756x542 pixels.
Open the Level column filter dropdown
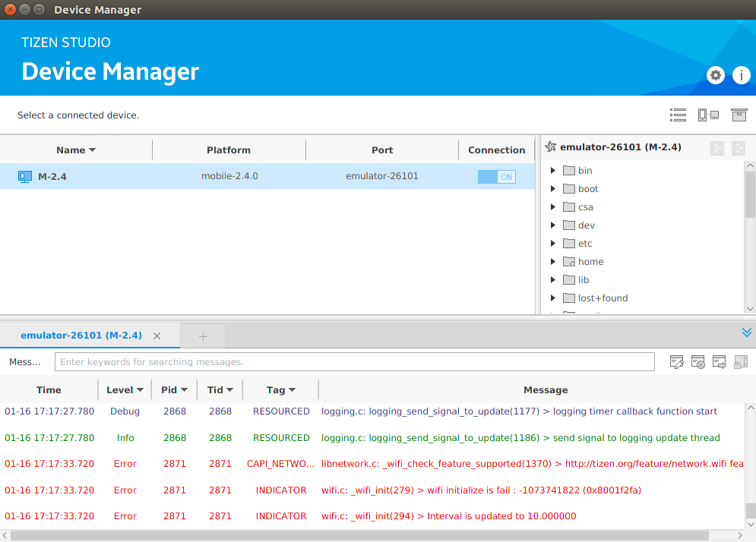140,390
